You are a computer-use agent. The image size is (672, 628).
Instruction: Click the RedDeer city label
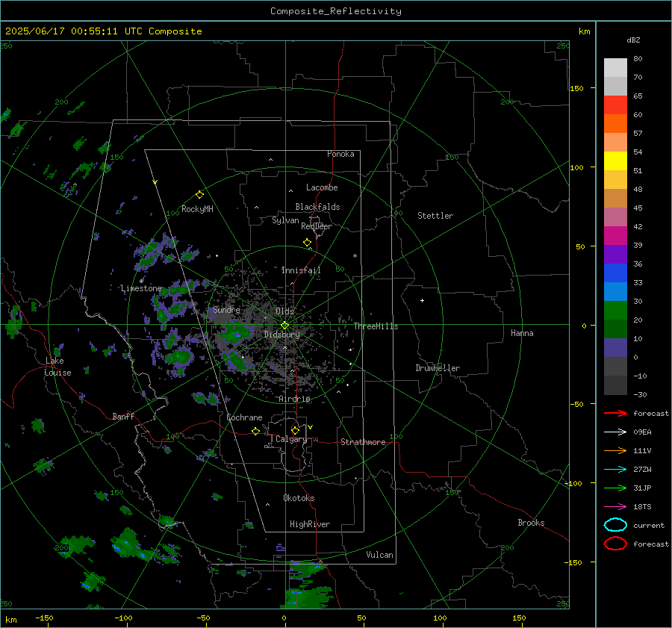point(317,226)
